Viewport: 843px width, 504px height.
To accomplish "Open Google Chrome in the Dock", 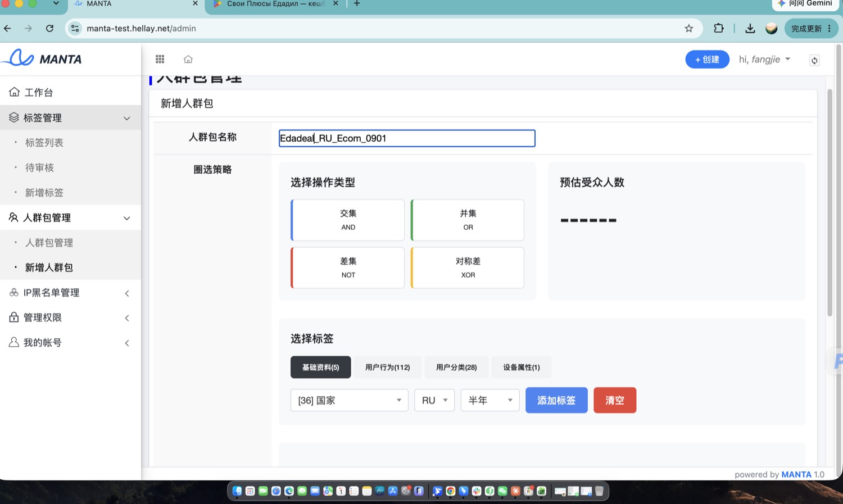I will (x=450, y=491).
